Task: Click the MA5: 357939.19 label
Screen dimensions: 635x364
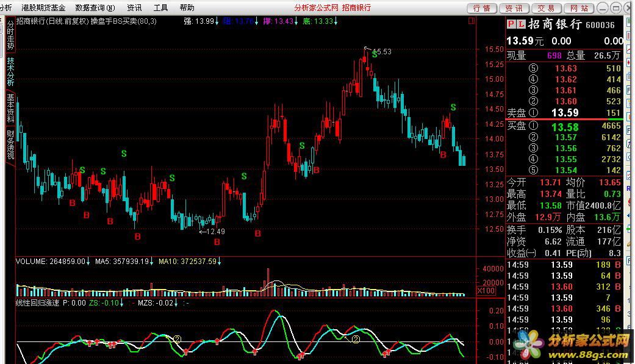Action: tap(124, 262)
